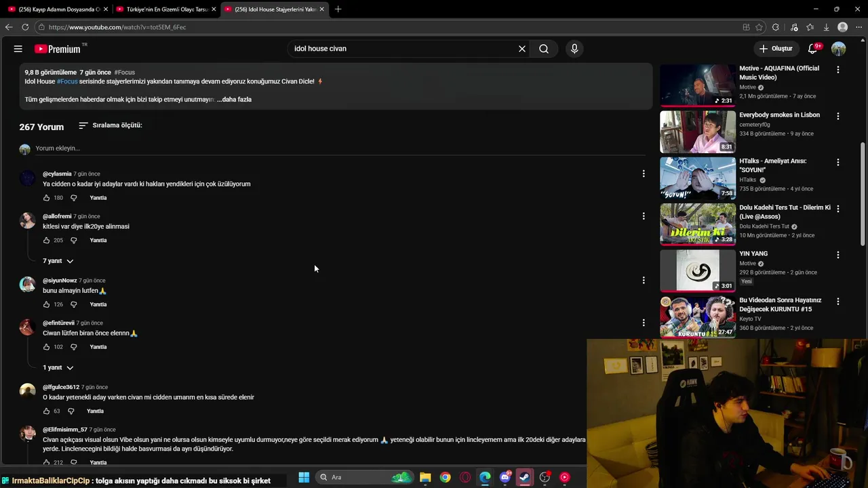
Task: Reply to @allofremi with Yanıtla
Action: tap(98, 241)
